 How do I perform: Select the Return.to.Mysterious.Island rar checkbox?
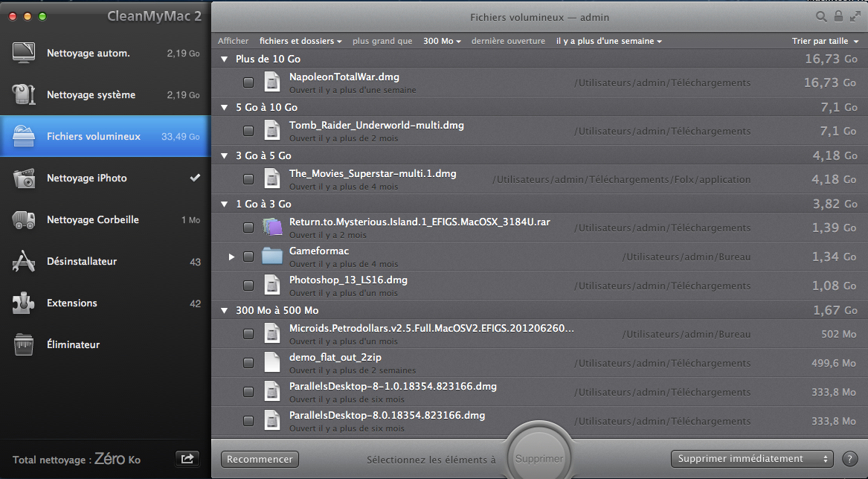248,228
